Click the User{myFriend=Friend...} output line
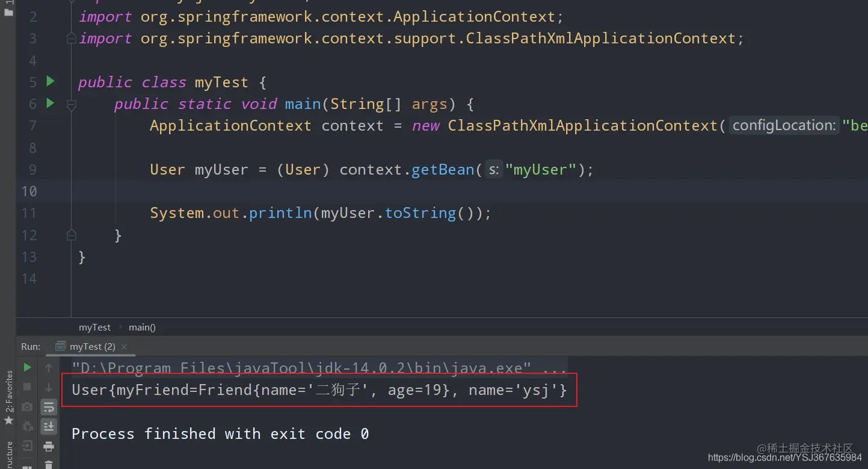 (319, 390)
